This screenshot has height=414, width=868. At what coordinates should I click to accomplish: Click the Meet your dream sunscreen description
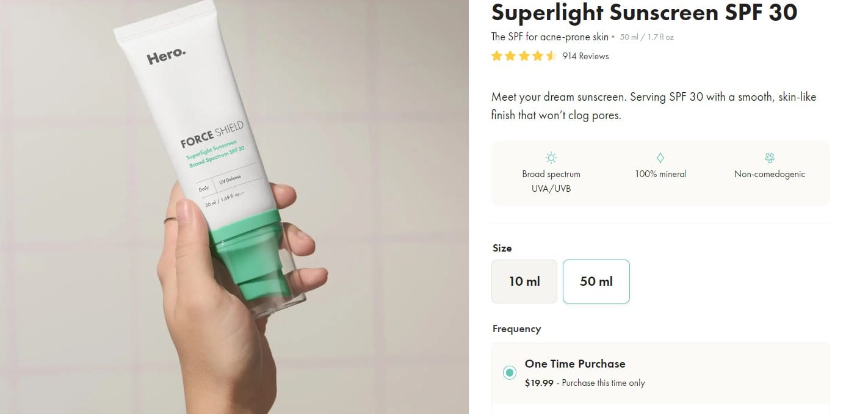click(653, 106)
